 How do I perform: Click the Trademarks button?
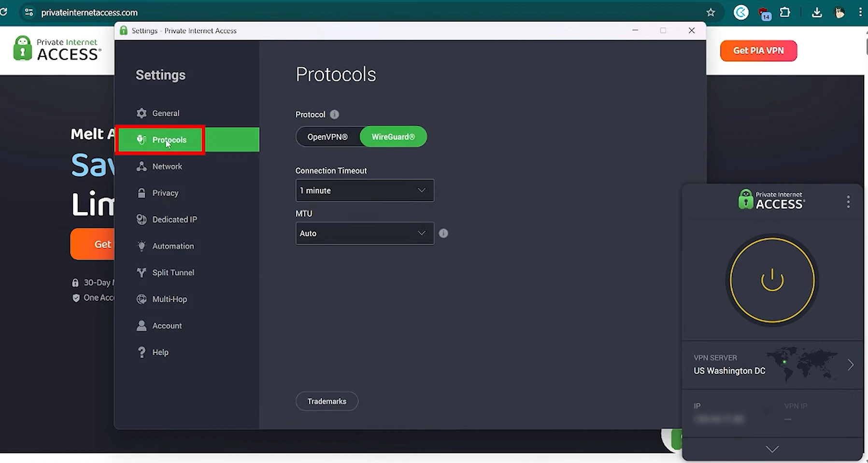(x=327, y=401)
